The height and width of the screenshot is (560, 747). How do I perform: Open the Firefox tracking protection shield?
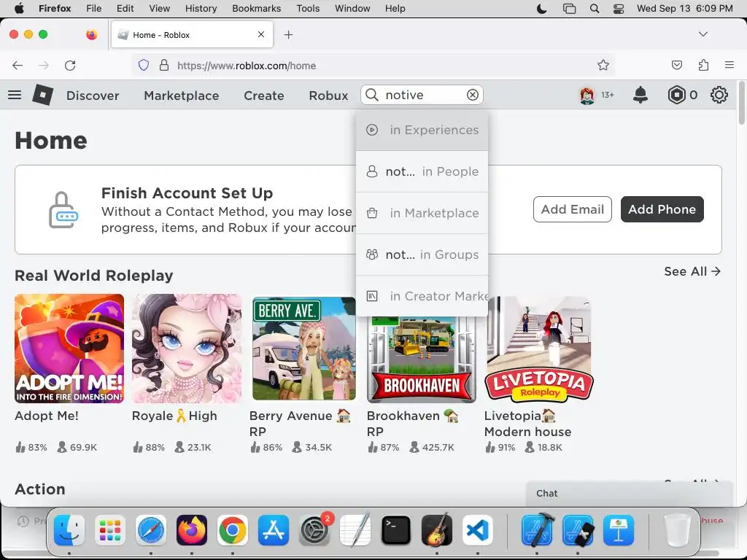(144, 65)
